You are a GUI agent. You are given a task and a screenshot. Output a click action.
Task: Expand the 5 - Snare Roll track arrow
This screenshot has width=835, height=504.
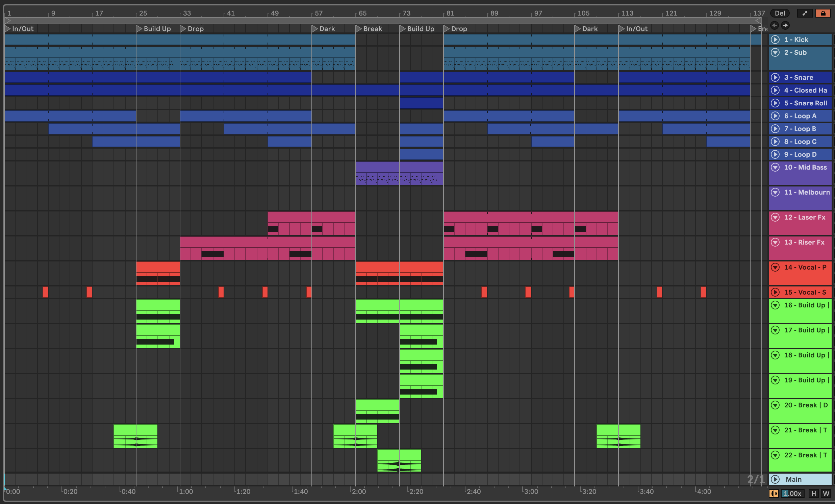click(775, 103)
